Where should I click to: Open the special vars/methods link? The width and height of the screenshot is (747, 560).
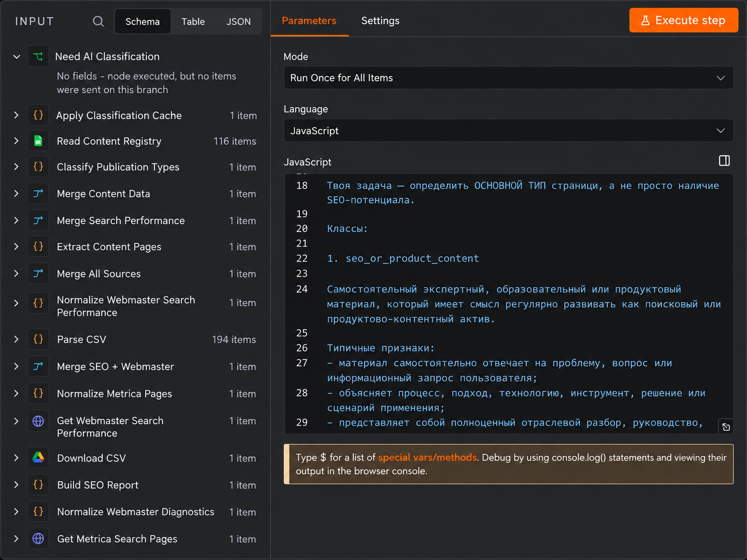427,457
